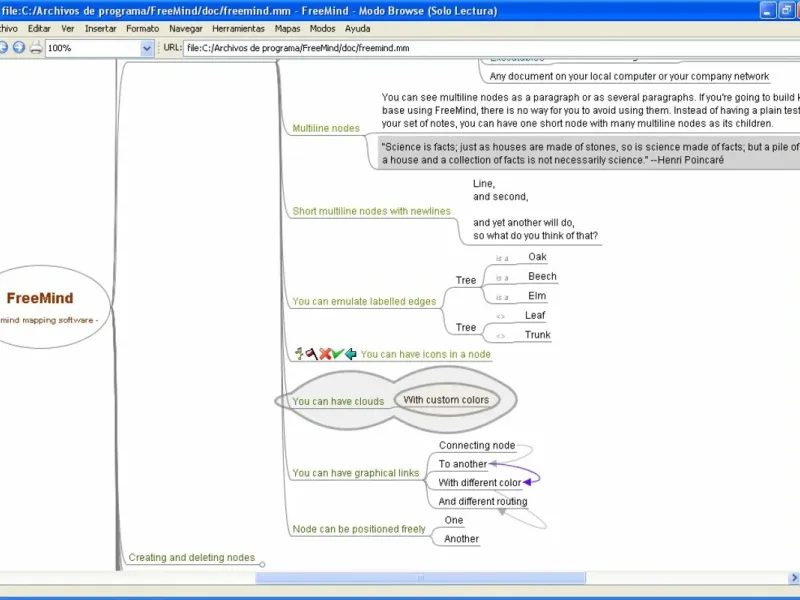Click the Tree node parent of Oak
800x600 pixels.
click(465, 280)
